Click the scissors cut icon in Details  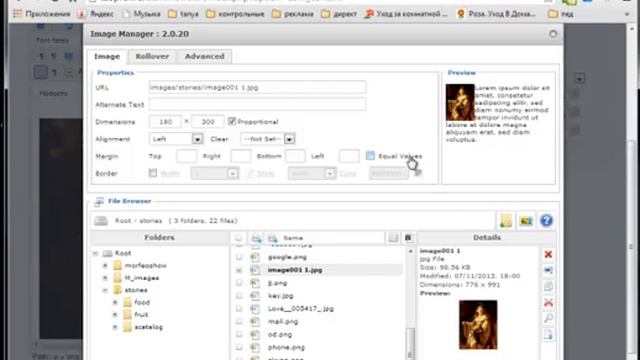tap(548, 302)
